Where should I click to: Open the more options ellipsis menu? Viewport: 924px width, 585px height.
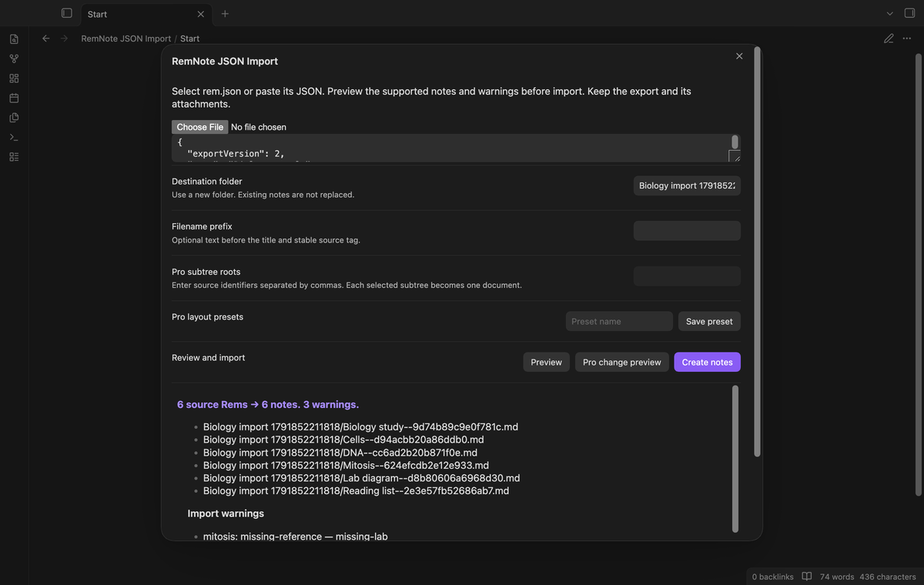[x=907, y=38]
